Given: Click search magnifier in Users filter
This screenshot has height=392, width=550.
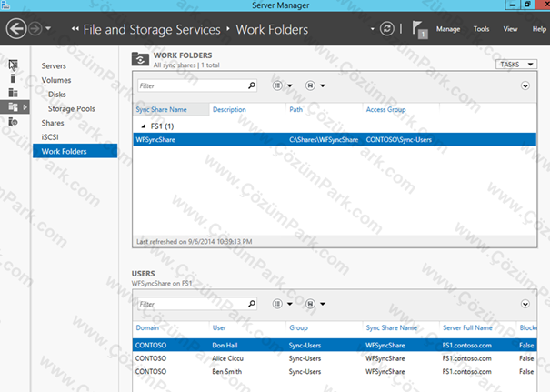Looking at the screenshot, I should [252, 304].
